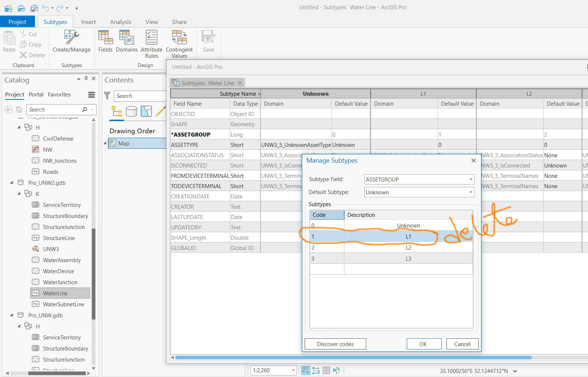Open the coordinate display dropdown arrow

[515, 371]
